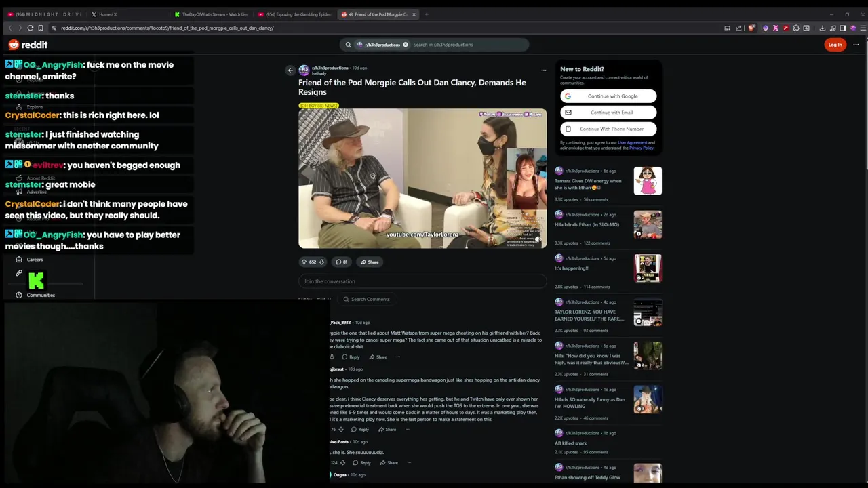This screenshot has width=868, height=488.
Task: Reply to the _Pack_8933 comment
Action: coord(351,357)
